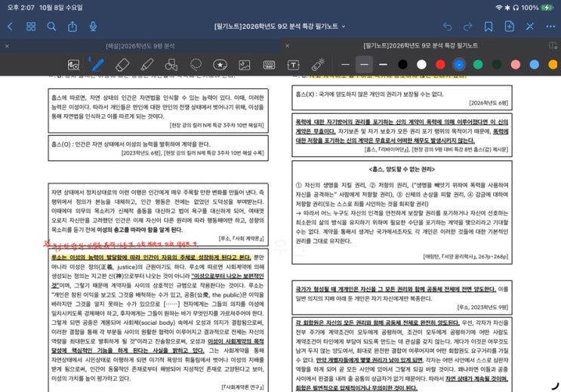Select the Eraser tool
The width and height of the screenshot is (561, 392).
[122, 65]
